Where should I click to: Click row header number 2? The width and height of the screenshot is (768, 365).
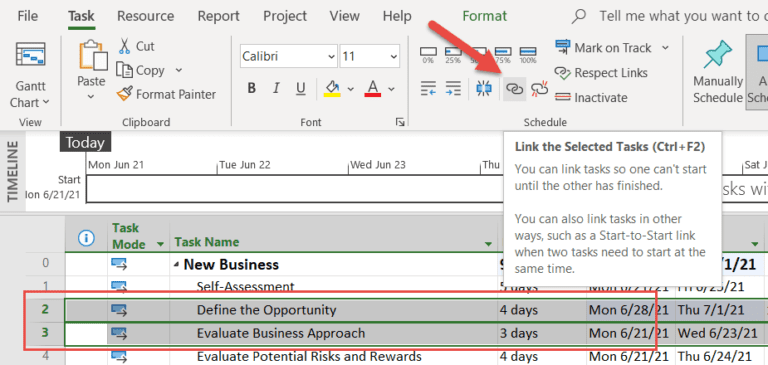[x=45, y=310]
